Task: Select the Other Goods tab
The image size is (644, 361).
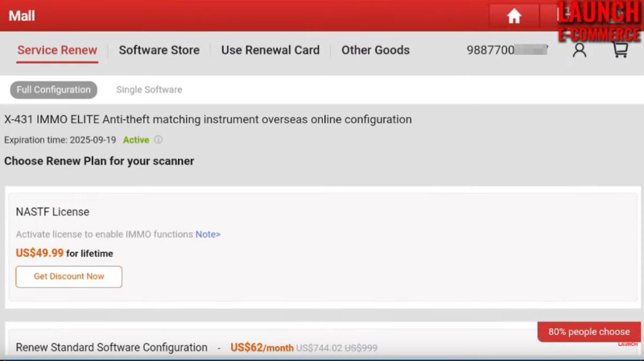Action: click(375, 50)
